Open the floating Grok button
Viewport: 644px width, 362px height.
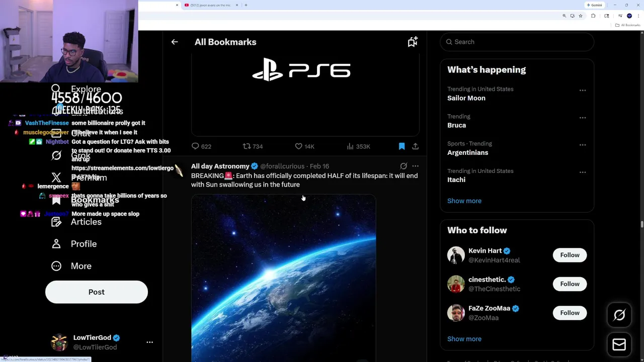(619, 315)
